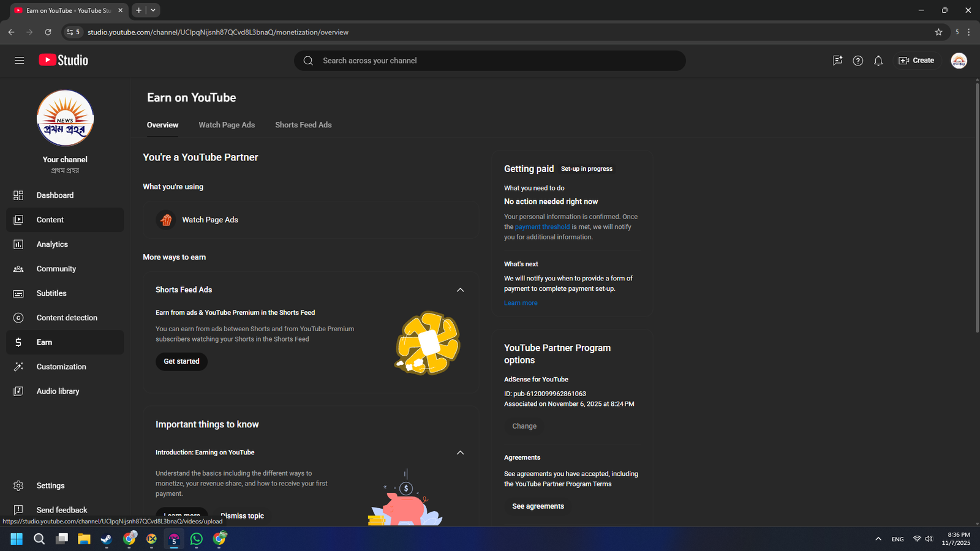Open the volume control in system tray
Viewport: 980px width, 551px height.
tap(929, 539)
